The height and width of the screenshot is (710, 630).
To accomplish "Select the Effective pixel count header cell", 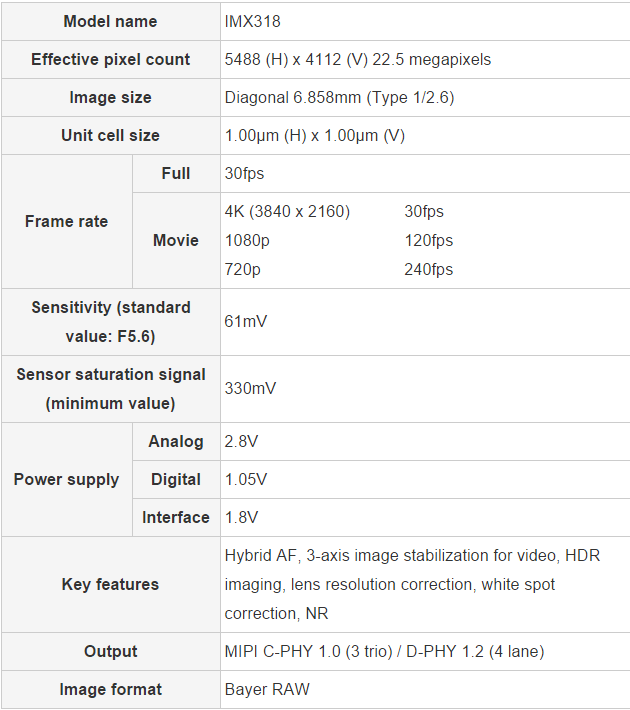I will 110,59.
